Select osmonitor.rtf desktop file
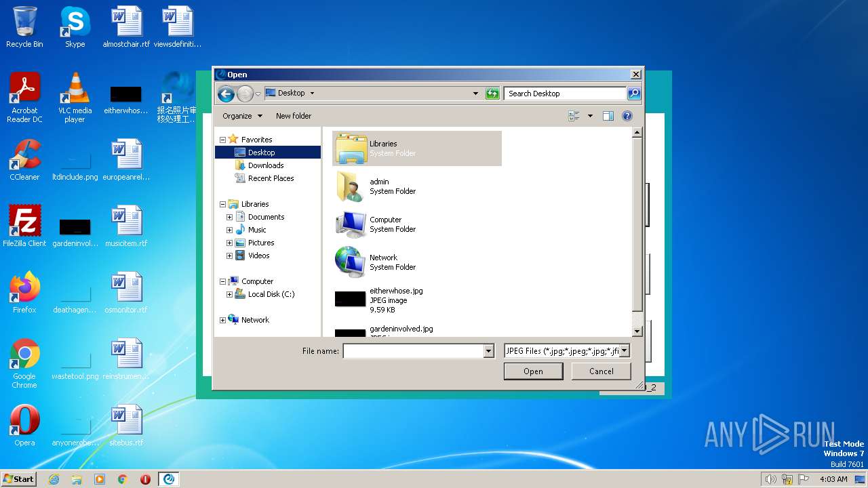This screenshot has height=488, width=868. tap(126, 293)
